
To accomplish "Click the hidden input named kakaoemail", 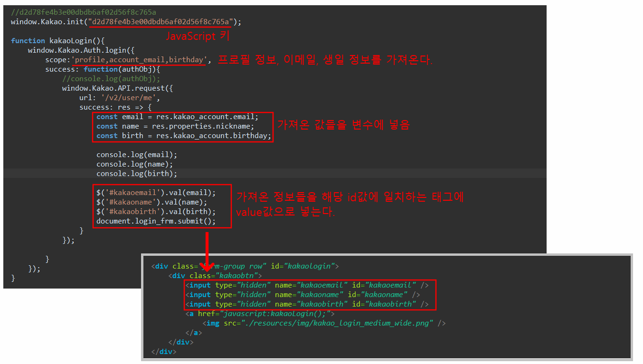I will pyautogui.click(x=307, y=285).
